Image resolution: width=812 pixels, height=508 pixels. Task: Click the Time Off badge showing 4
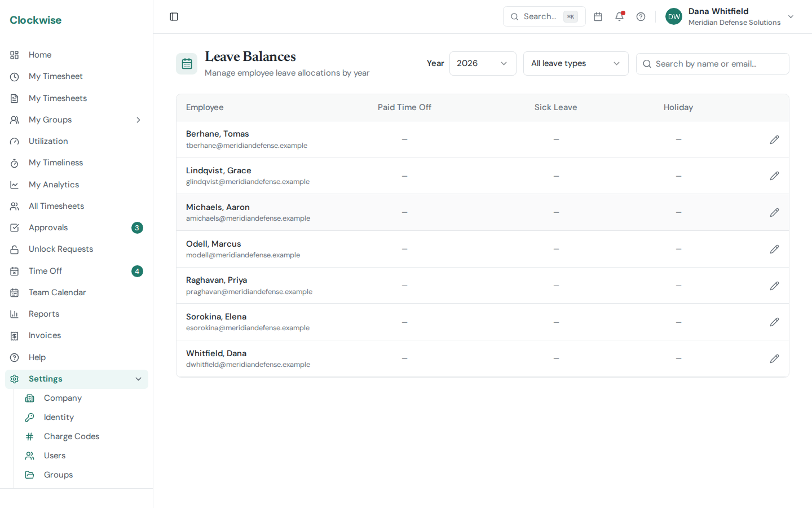coord(137,271)
